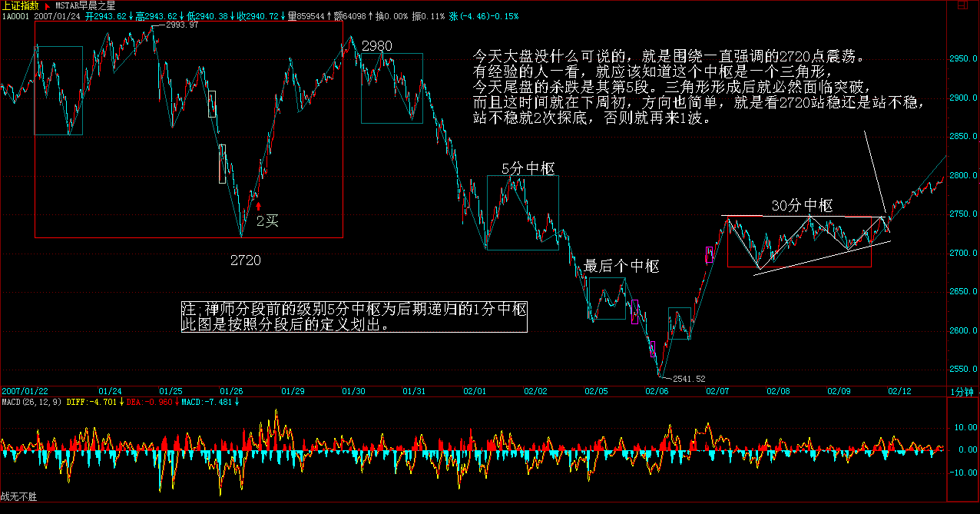
Task: Click the down arrow after DEA value
Action: pyautogui.click(x=176, y=402)
